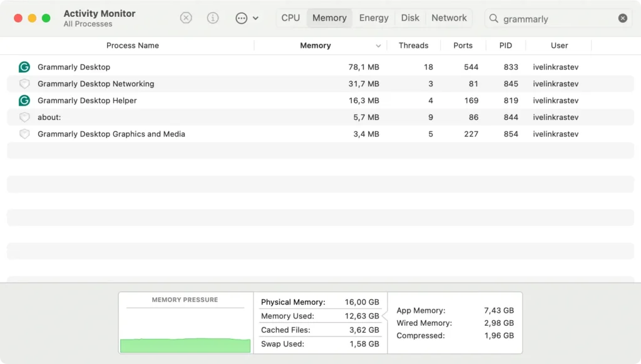The image size is (641, 364).
Task: Click the magnifying glass search icon
Action: (x=494, y=19)
